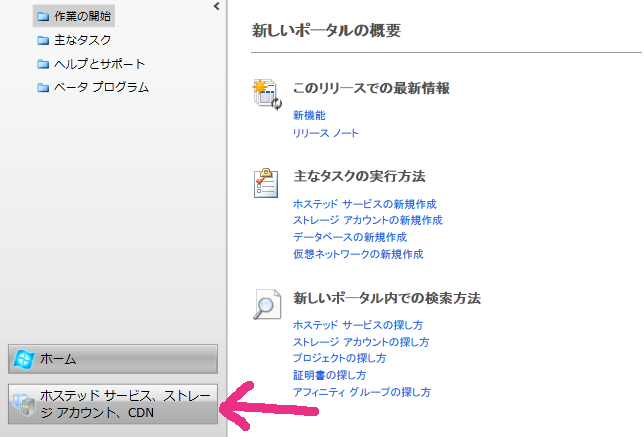Image resolution: width=644 pixels, height=437 pixels.
Task: Click the このリリースでの最新情報 heading
Action: coord(371,88)
